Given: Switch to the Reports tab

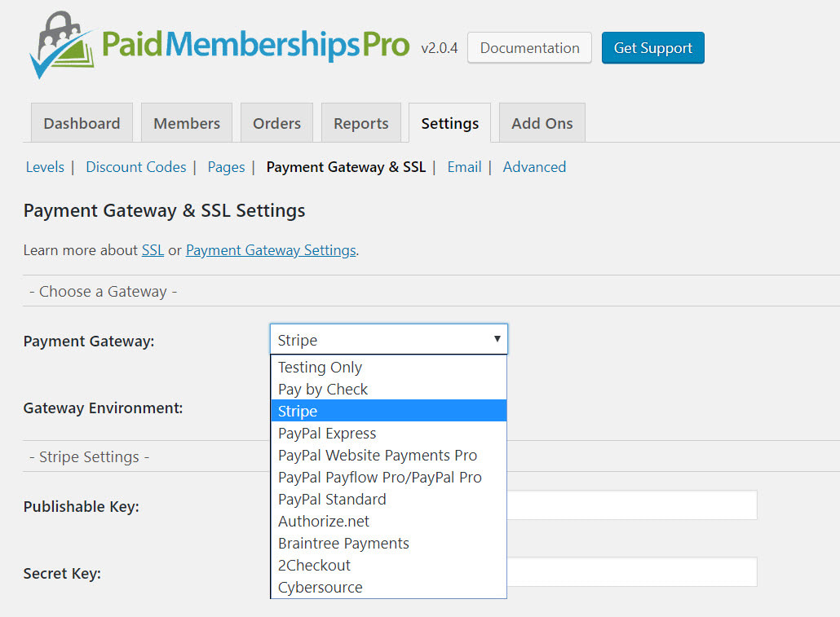Looking at the screenshot, I should click(x=360, y=122).
